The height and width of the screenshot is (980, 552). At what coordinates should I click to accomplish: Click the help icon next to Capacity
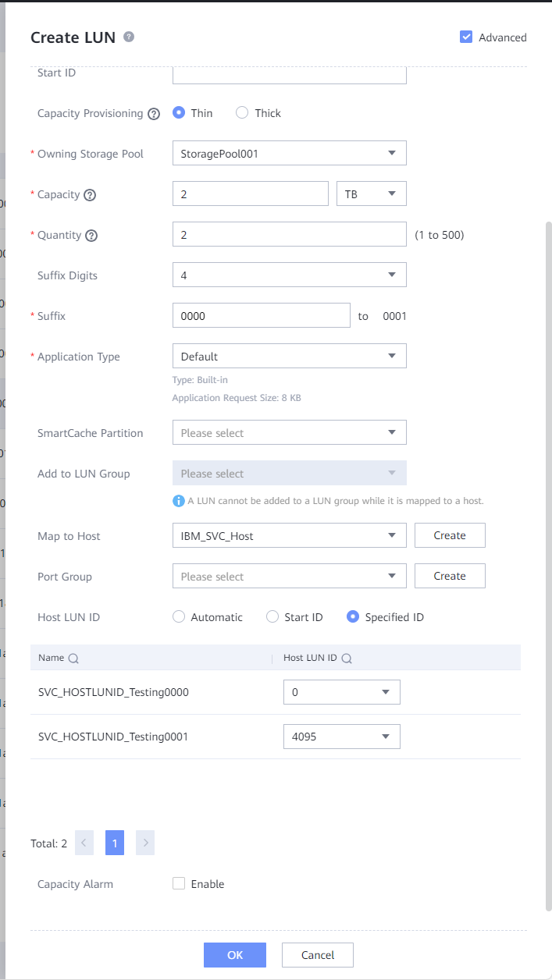[90, 195]
